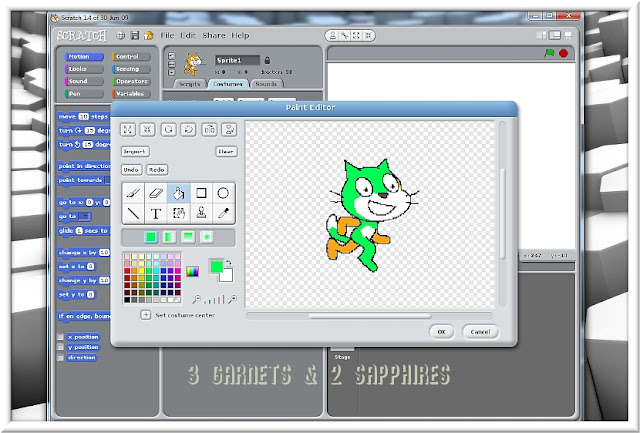Open the Help menu

[x=240, y=36]
